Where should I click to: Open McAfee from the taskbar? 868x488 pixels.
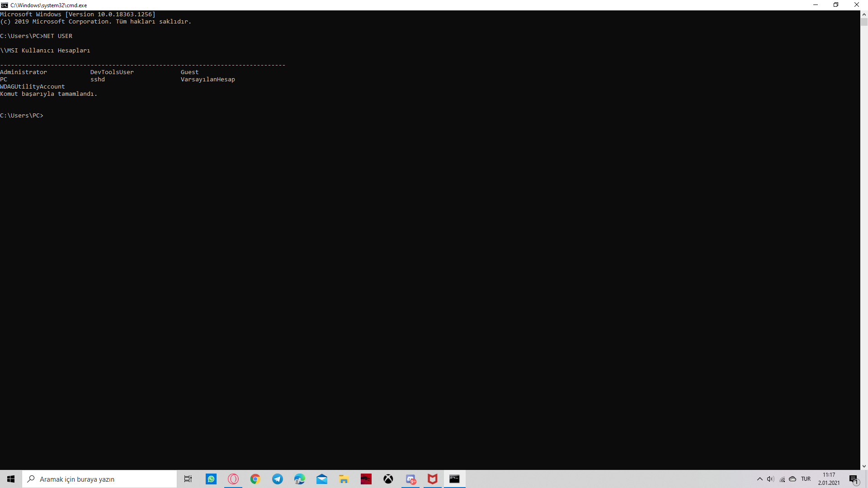[x=433, y=479]
